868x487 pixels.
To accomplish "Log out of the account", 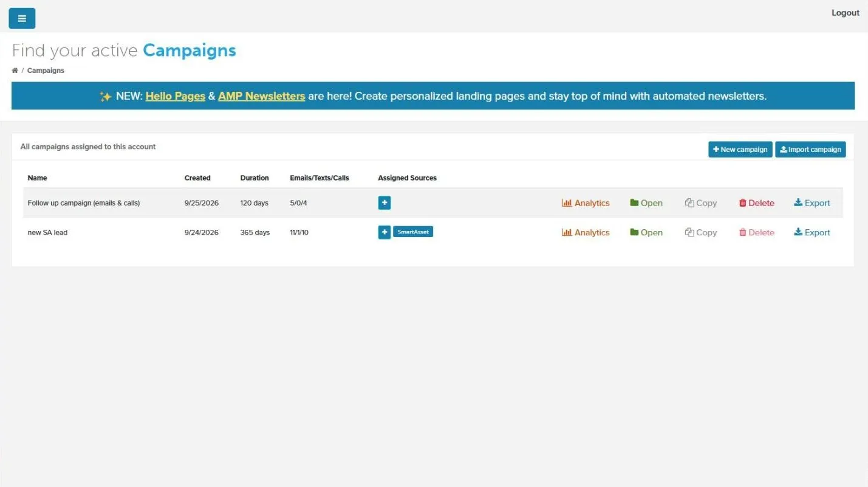I will tap(846, 13).
